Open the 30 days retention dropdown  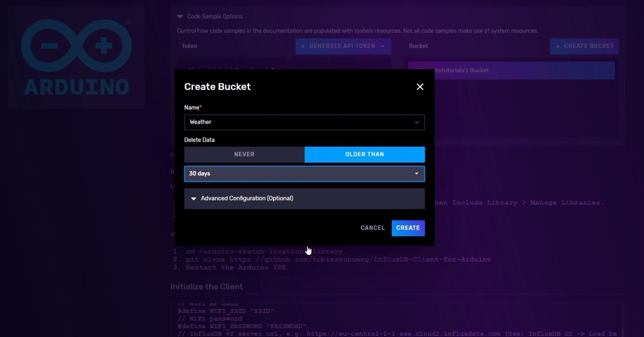304,174
